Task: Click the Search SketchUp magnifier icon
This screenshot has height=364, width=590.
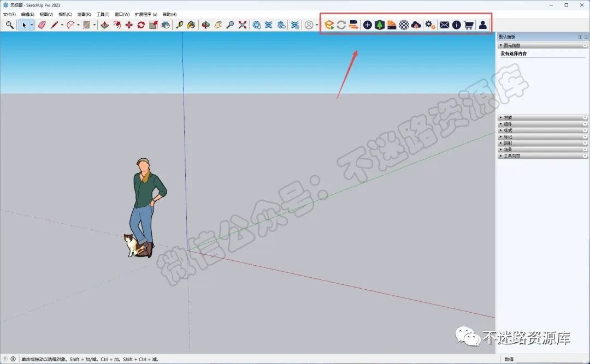Action: click(x=10, y=25)
